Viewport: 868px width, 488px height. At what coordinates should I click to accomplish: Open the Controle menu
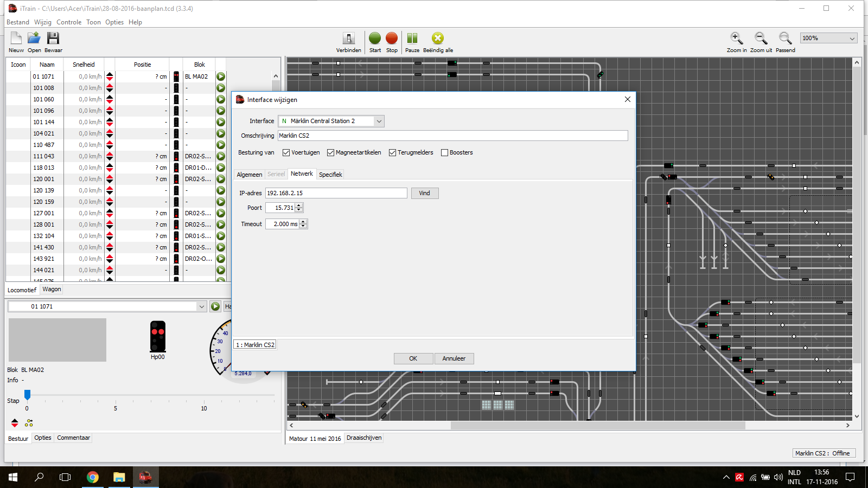69,22
